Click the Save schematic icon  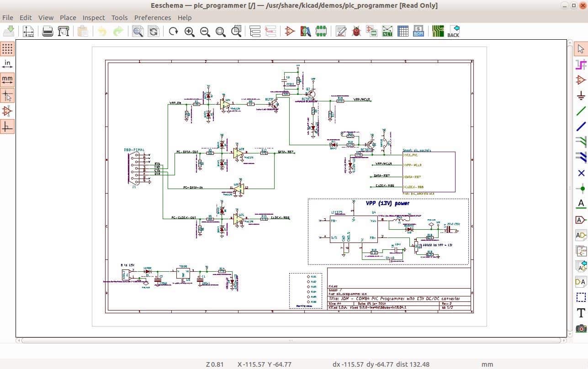(x=9, y=31)
